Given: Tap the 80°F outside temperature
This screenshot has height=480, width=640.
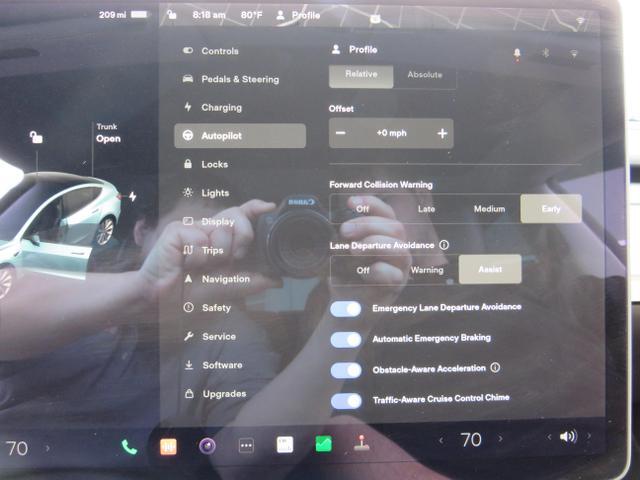Looking at the screenshot, I should click(251, 15).
